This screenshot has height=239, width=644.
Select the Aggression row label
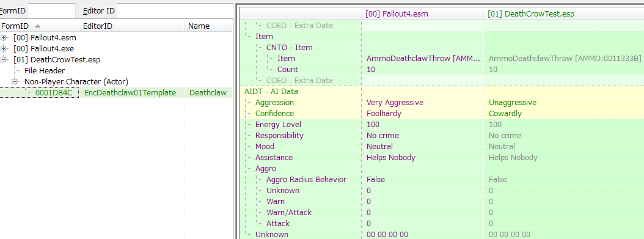(274, 103)
